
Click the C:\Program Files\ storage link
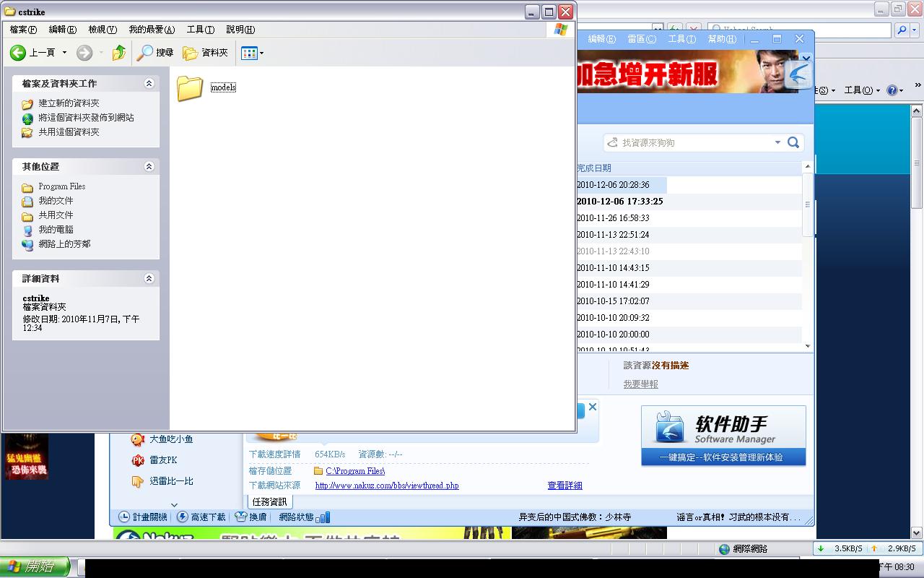[355, 471]
